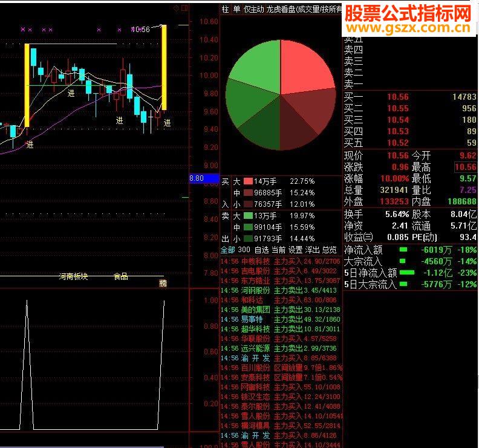Open the 河钢股份 主力卖出 feed row
This screenshot has width=479, height=448.
(281, 290)
